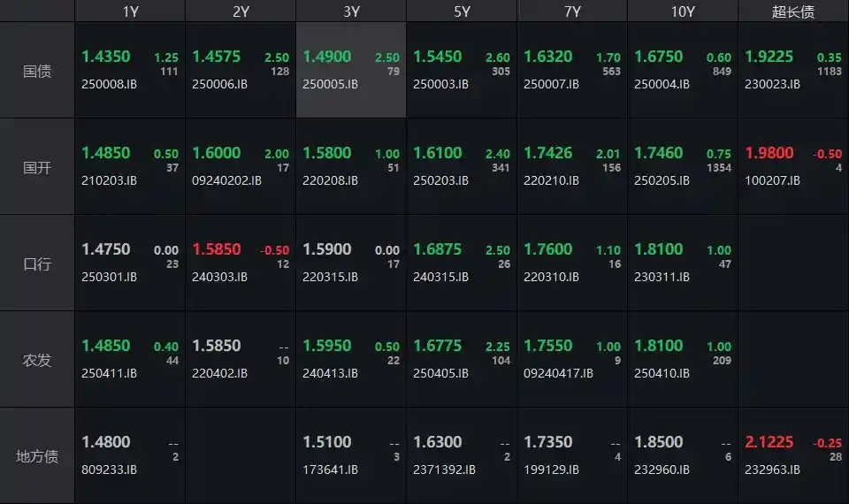
Task: Select the 农发 row label
Action: coord(37,360)
